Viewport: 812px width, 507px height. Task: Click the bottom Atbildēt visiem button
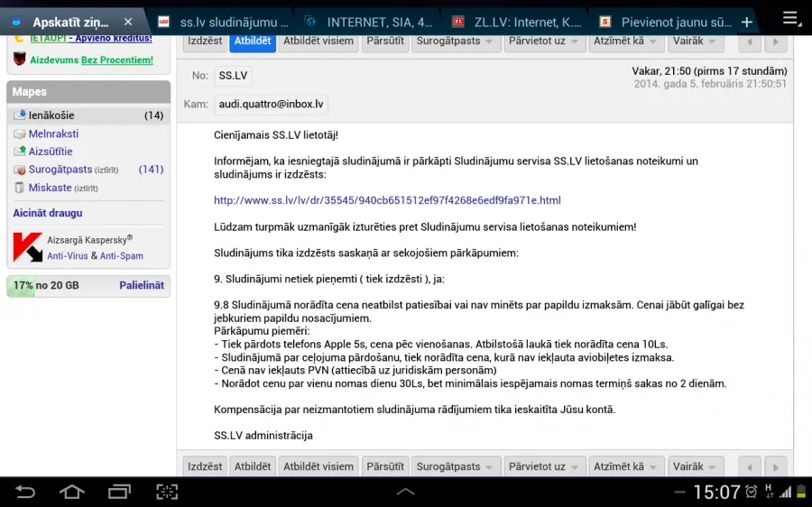318,466
